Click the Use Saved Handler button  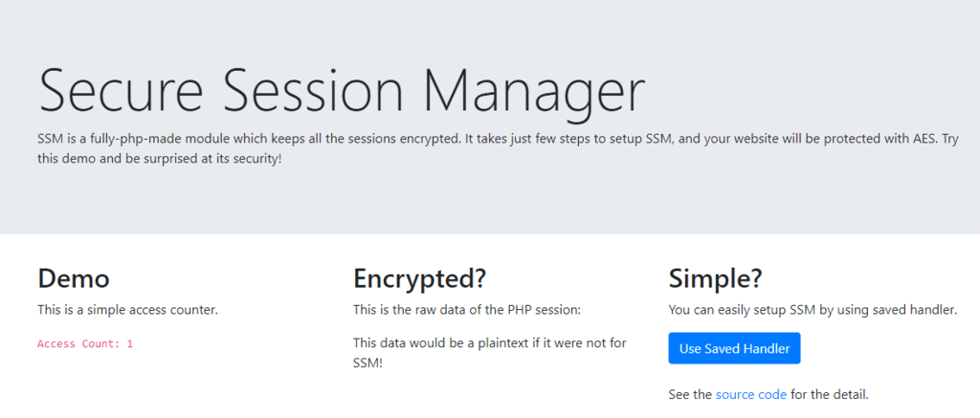[734, 349]
